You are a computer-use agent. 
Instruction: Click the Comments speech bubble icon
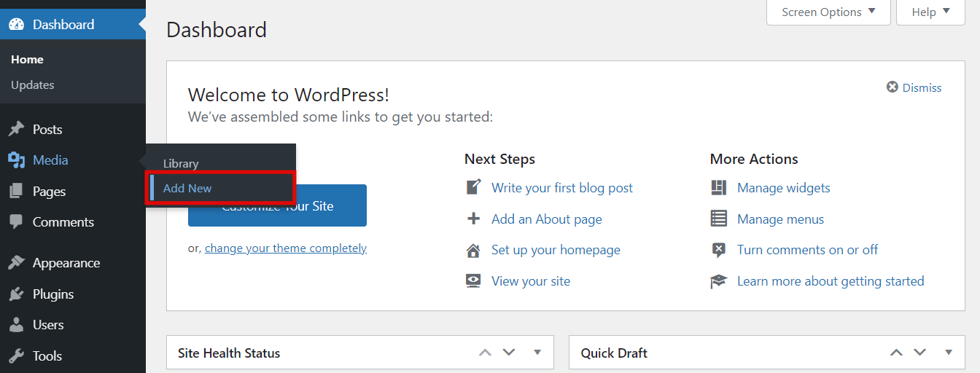point(16,222)
